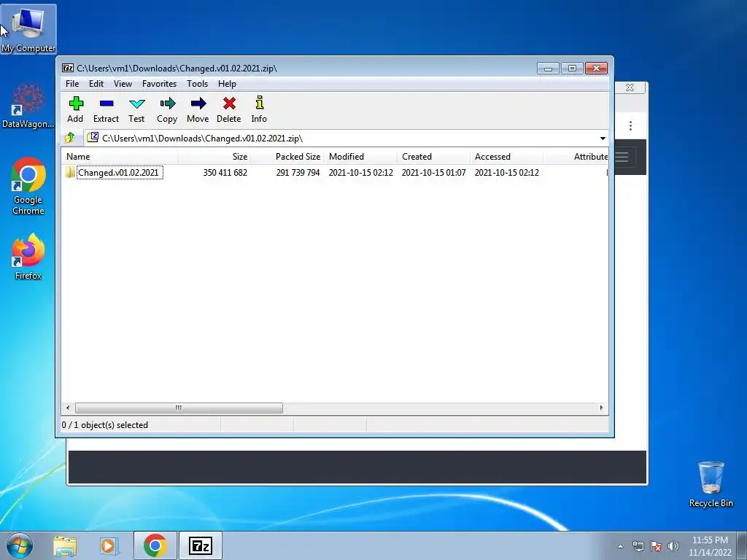Sort by Attributes column header

(576, 157)
